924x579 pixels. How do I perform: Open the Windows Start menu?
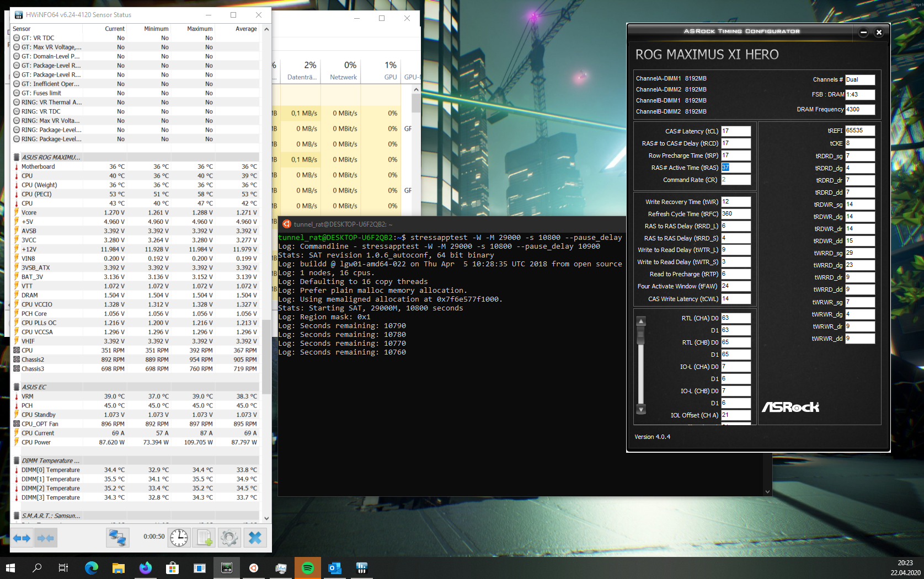click(10, 568)
